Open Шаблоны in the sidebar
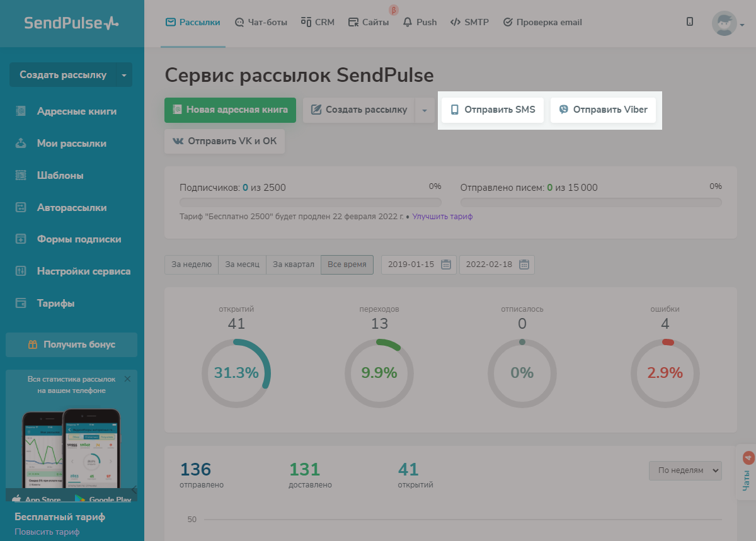 [60, 176]
